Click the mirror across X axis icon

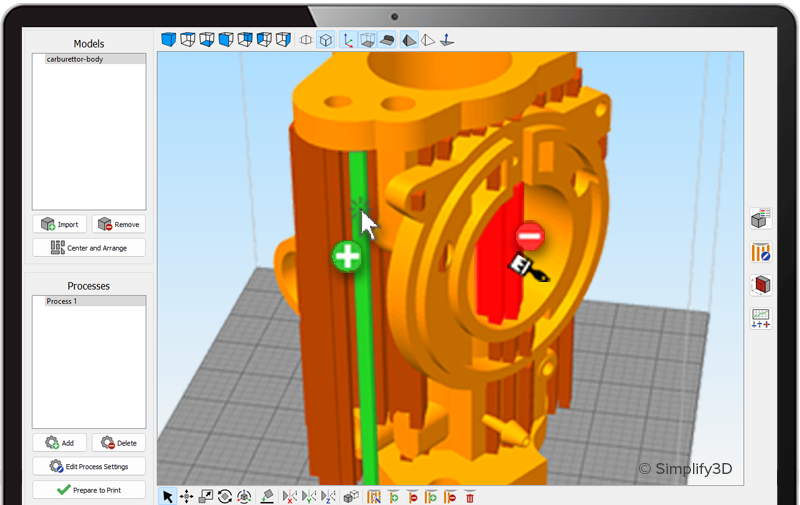click(x=291, y=496)
